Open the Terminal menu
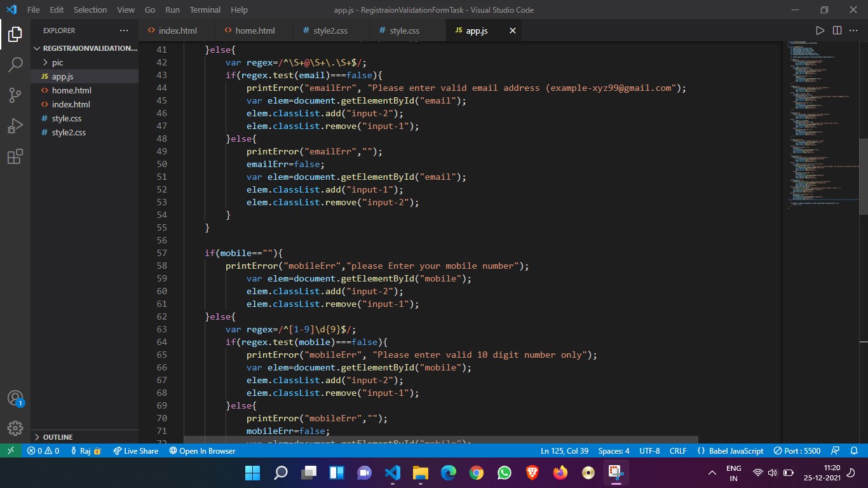 [205, 10]
